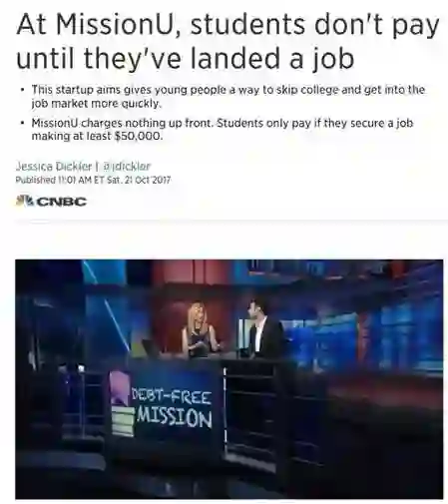Click the CNBC peacock logo icon

click(x=25, y=201)
